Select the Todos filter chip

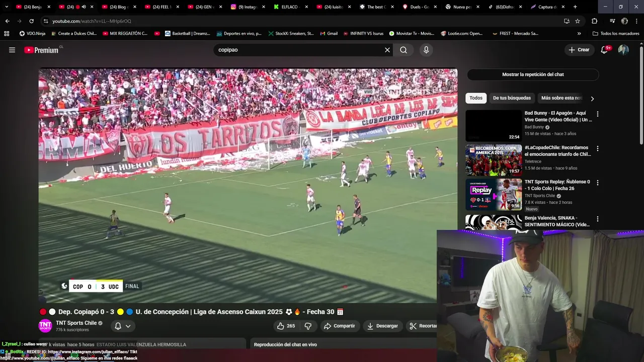pyautogui.click(x=476, y=98)
